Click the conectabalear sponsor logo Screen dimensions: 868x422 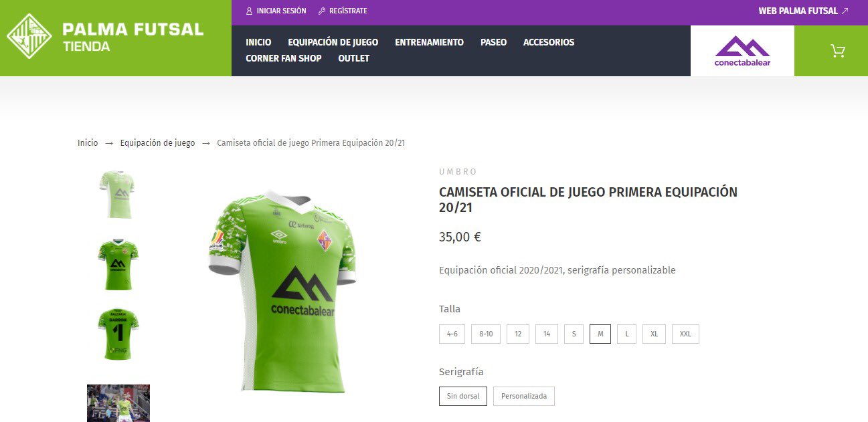click(742, 51)
